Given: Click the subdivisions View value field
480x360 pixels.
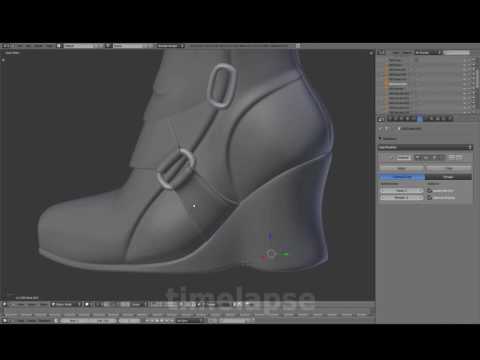Looking at the screenshot, I should click(x=402, y=191).
